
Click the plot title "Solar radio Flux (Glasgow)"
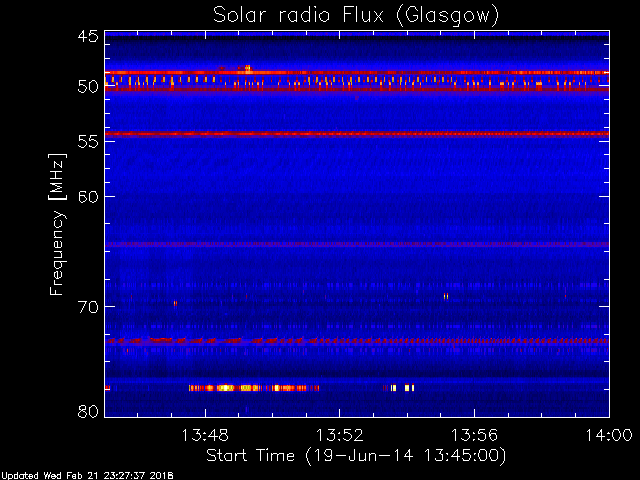coord(356,16)
